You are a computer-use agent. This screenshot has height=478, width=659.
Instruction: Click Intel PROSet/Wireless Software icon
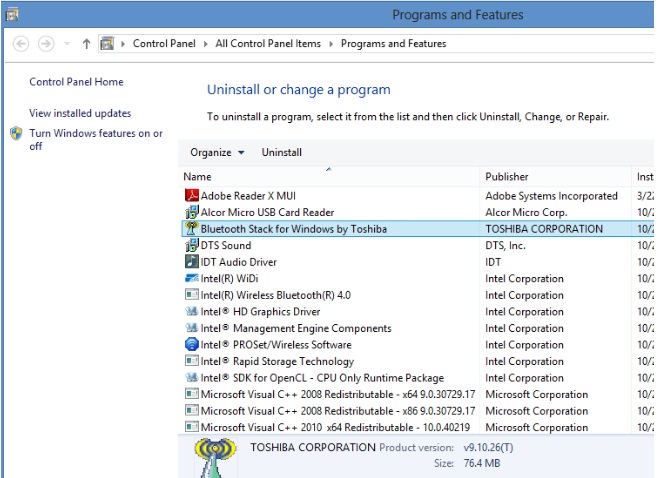tap(192, 345)
